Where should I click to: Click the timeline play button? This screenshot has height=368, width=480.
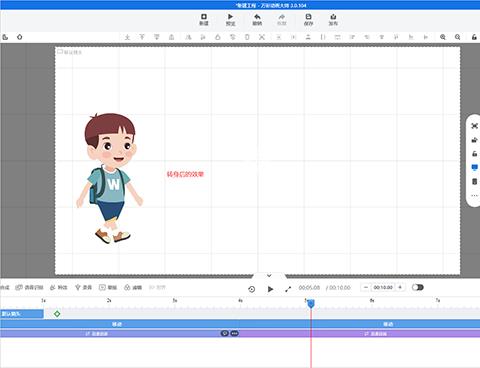270,289
